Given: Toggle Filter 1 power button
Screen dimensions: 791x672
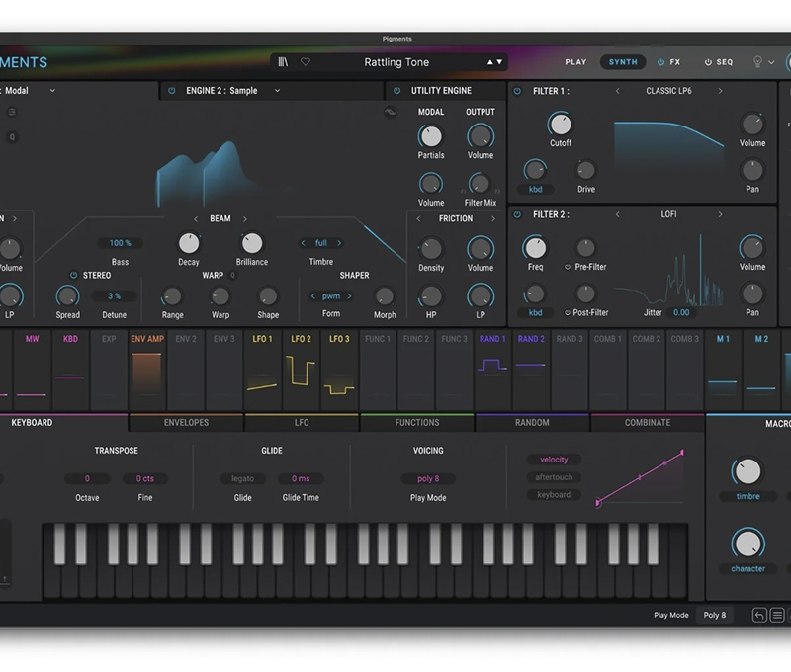Looking at the screenshot, I should (517, 91).
